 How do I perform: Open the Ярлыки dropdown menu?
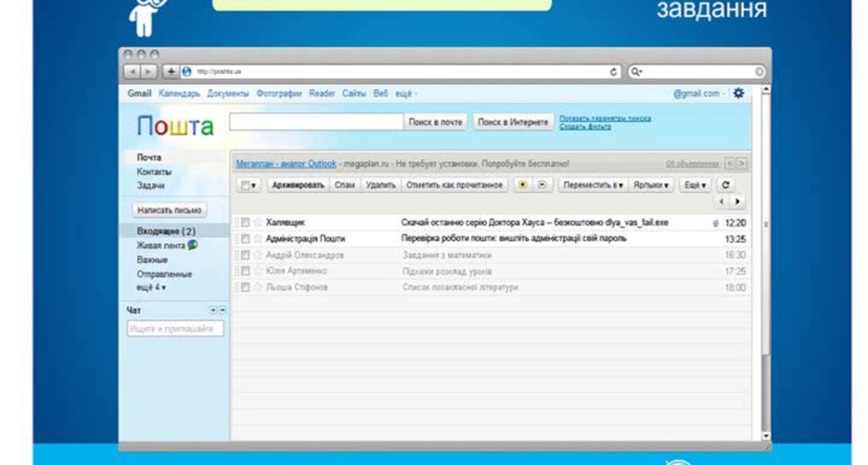[650, 185]
